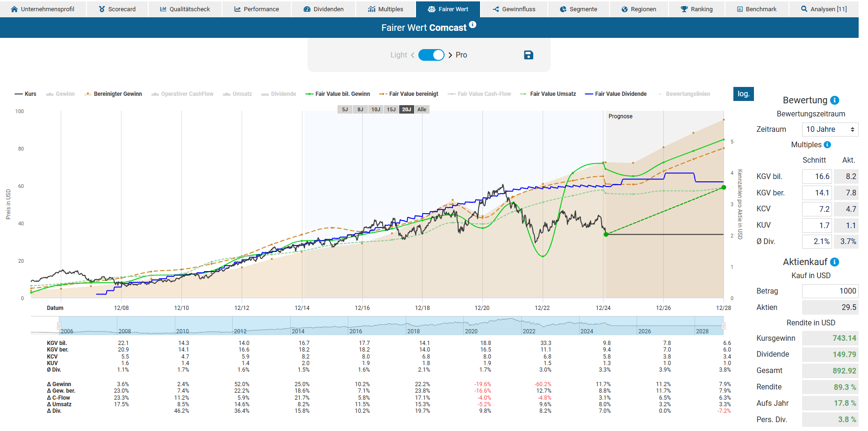The height and width of the screenshot is (431, 868).
Task: Toggle Kurs line visibility in legend
Action: pos(26,94)
